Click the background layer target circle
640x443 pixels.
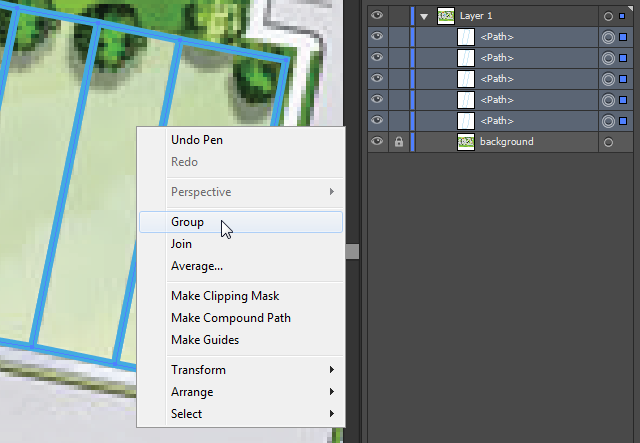pos(608,142)
